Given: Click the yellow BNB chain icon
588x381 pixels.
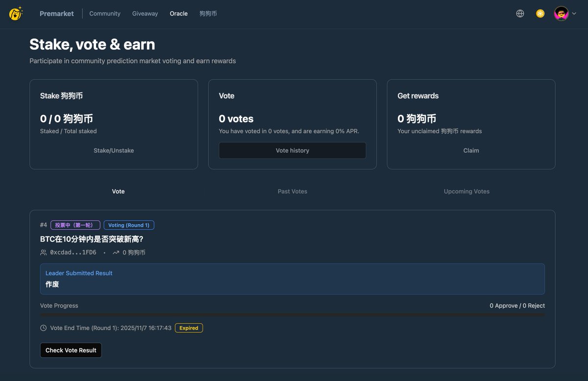Looking at the screenshot, I should [x=540, y=14].
